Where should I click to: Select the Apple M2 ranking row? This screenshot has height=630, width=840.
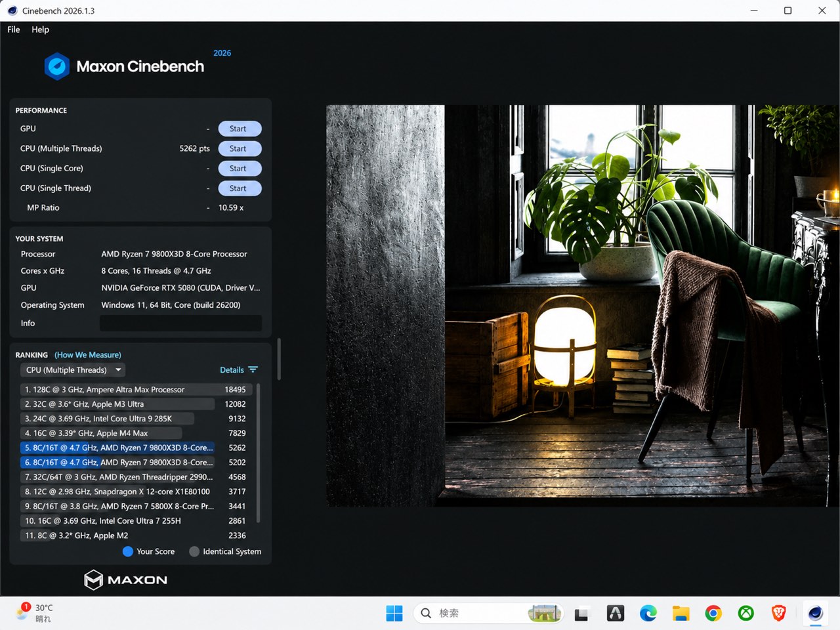[x=136, y=535]
